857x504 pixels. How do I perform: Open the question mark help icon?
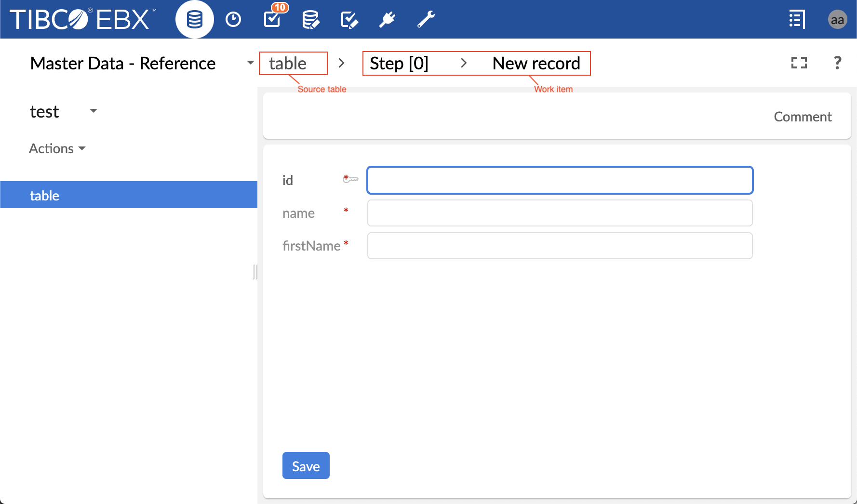coord(837,63)
